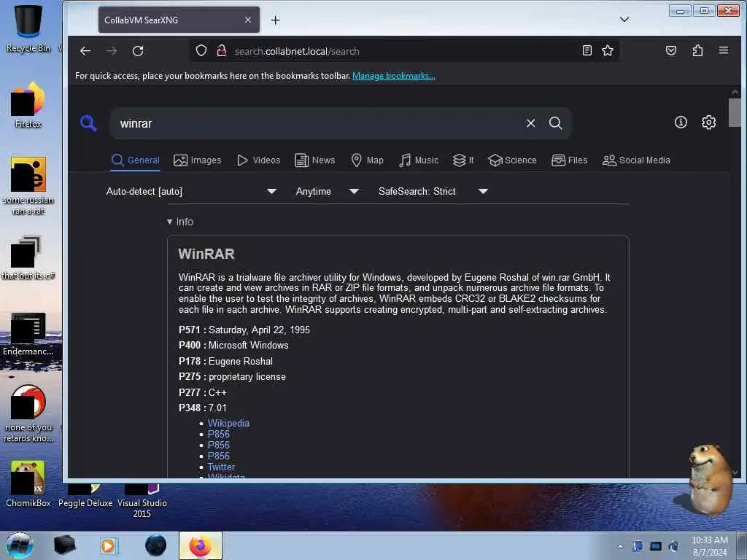Viewport: 747px width, 560px height.
Task: Open the Anytime time range dropdown
Action: pyautogui.click(x=327, y=192)
